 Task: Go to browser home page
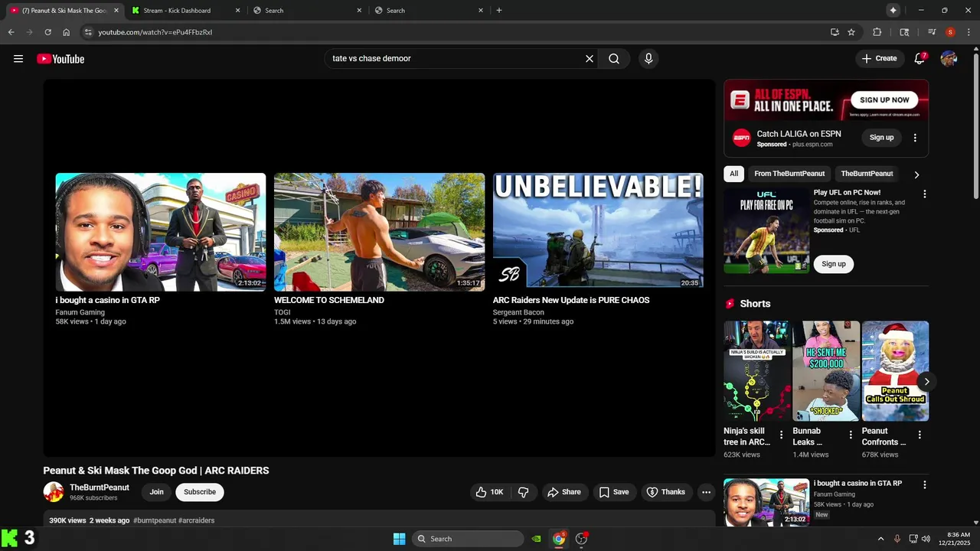[x=67, y=32]
